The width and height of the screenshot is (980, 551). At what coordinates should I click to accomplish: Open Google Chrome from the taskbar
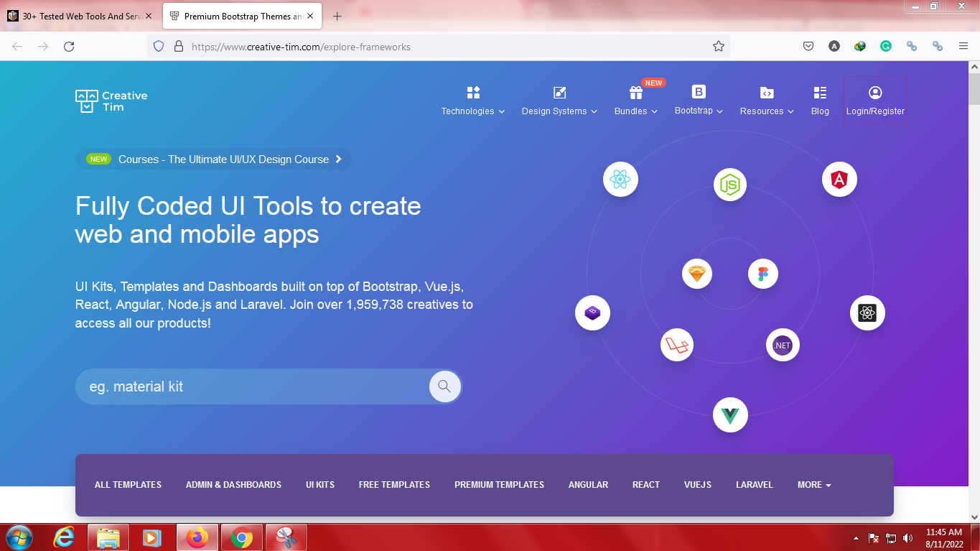coord(242,537)
